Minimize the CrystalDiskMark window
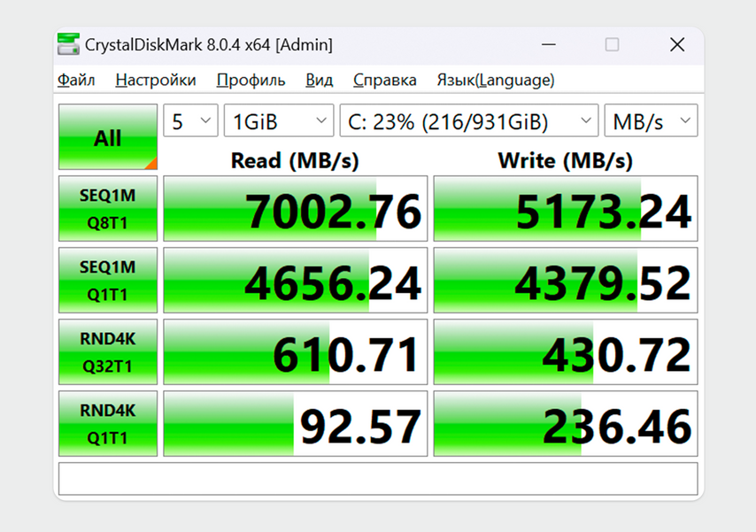The image size is (756, 532). coord(548,45)
